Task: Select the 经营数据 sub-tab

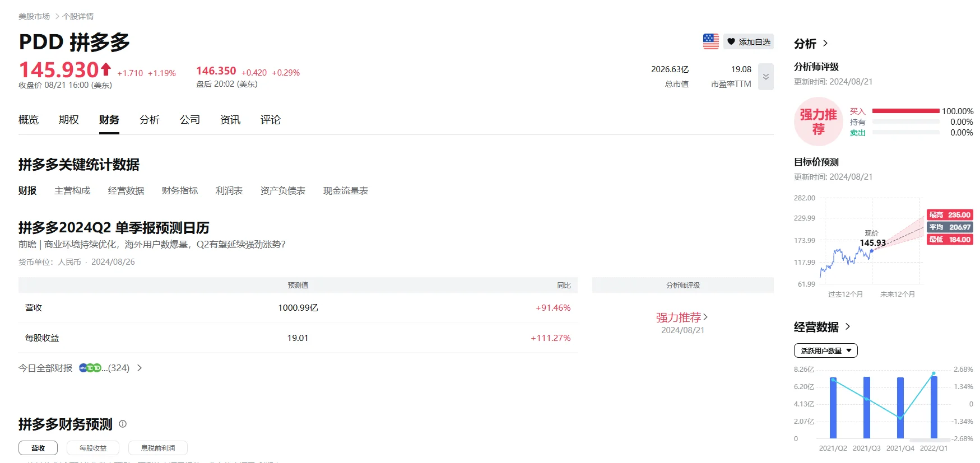Action: 126,191
